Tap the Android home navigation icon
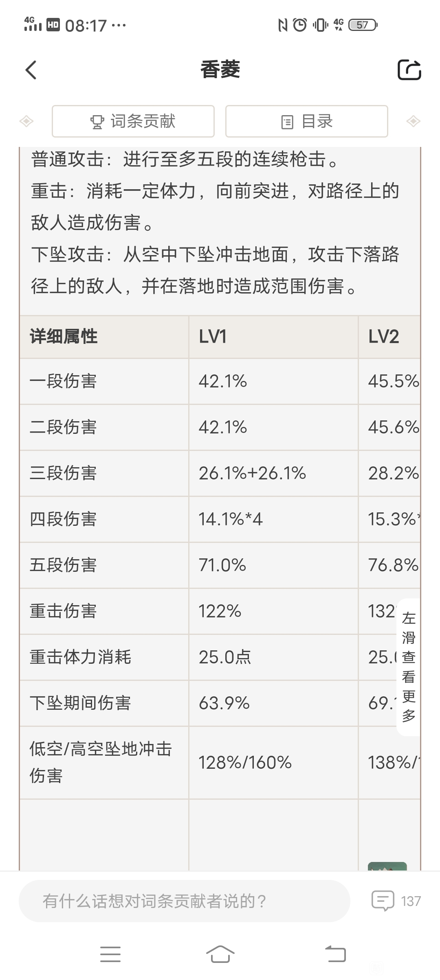 pos(220,954)
